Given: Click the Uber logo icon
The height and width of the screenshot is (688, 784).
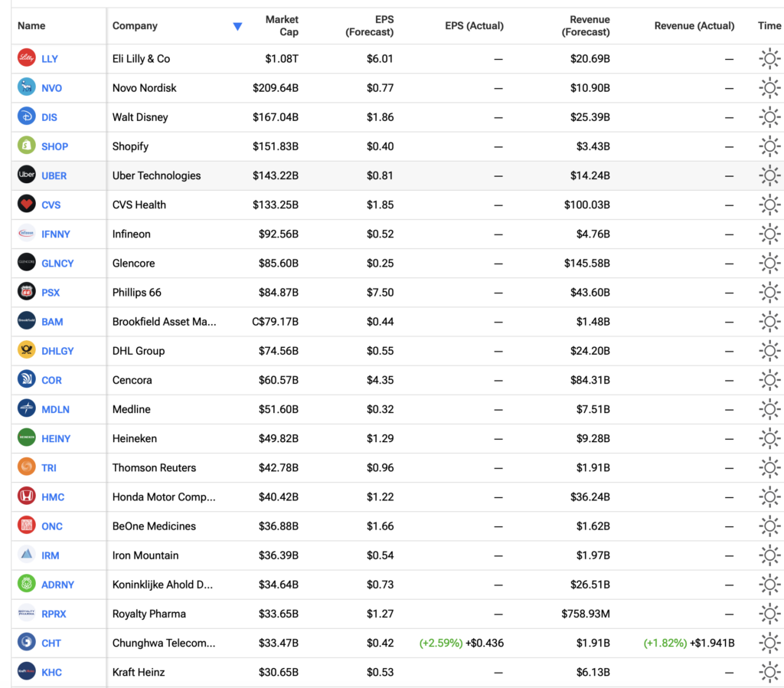Looking at the screenshot, I should pyautogui.click(x=27, y=175).
